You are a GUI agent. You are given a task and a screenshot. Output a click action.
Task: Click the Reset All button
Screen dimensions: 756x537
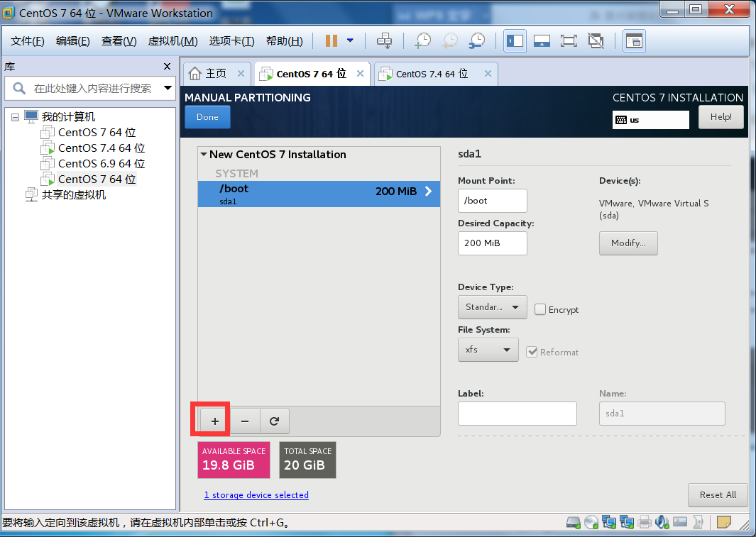pos(718,495)
